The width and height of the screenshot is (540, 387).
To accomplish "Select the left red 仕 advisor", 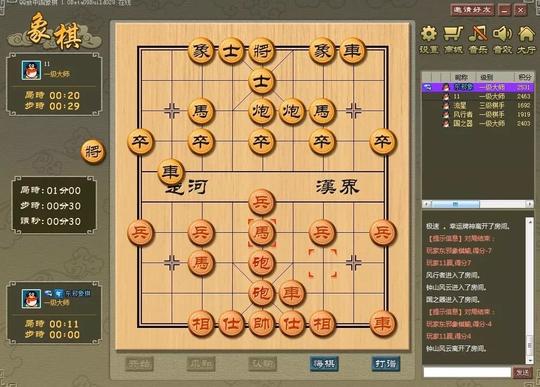I will point(231,323).
